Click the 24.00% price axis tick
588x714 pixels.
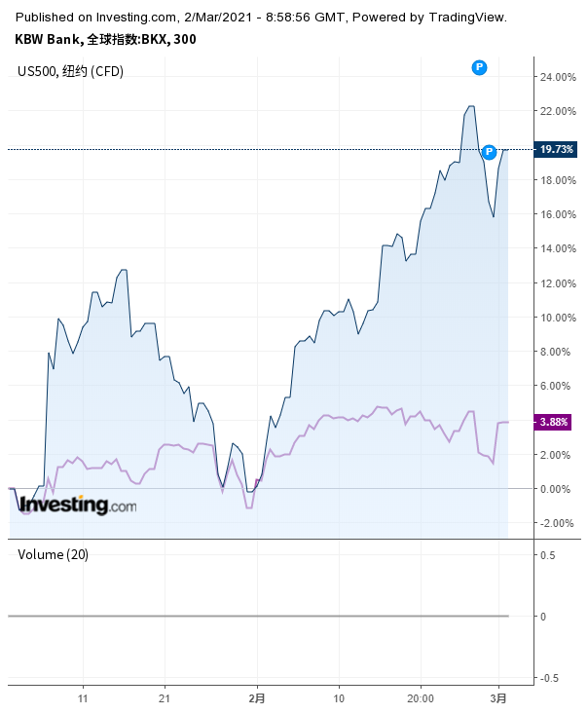[559, 77]
